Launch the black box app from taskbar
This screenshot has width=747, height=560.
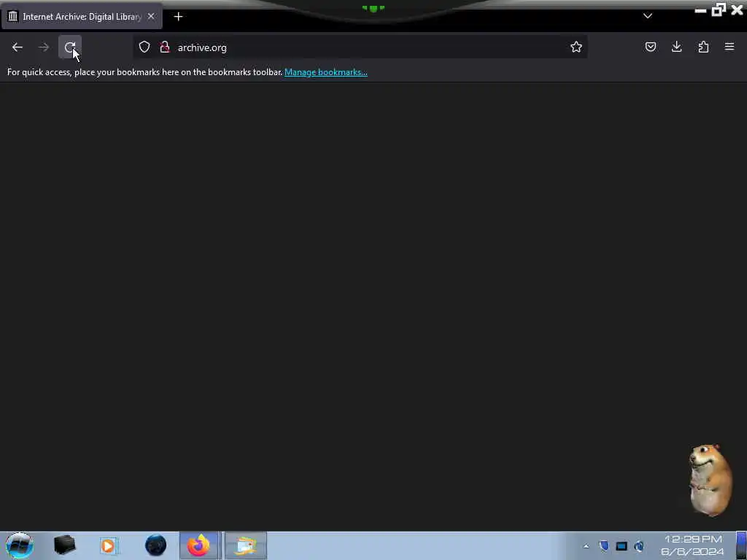[65, 545]
